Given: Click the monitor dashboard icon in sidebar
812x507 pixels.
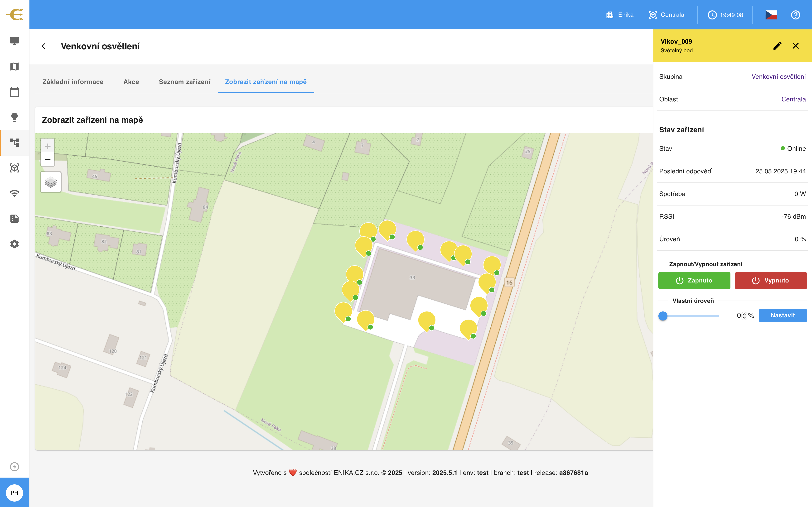Looking at the screenshot, I should pos(14,41).
